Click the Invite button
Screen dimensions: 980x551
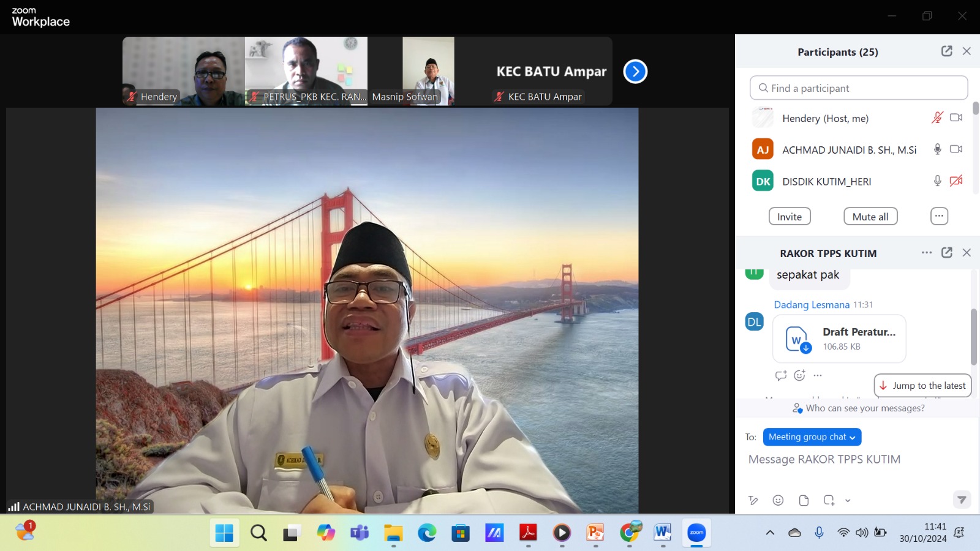790,217
